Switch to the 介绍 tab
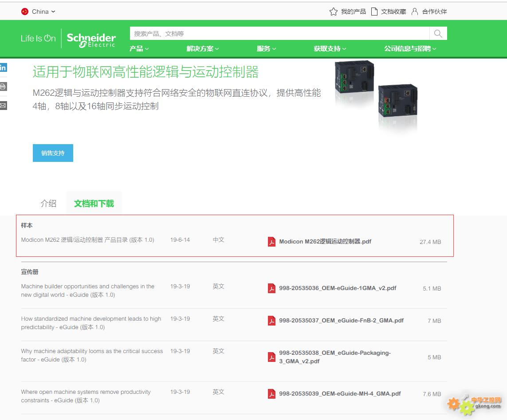 [x=48, y=204]
